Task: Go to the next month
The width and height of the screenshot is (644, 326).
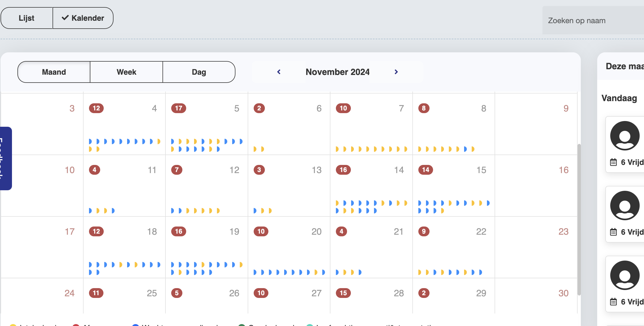Action: pos(396,72)
